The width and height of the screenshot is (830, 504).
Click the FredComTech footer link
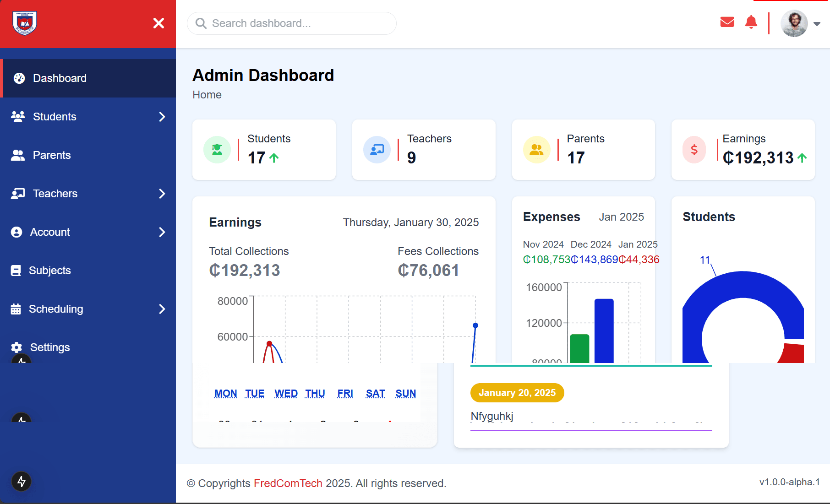288,483
